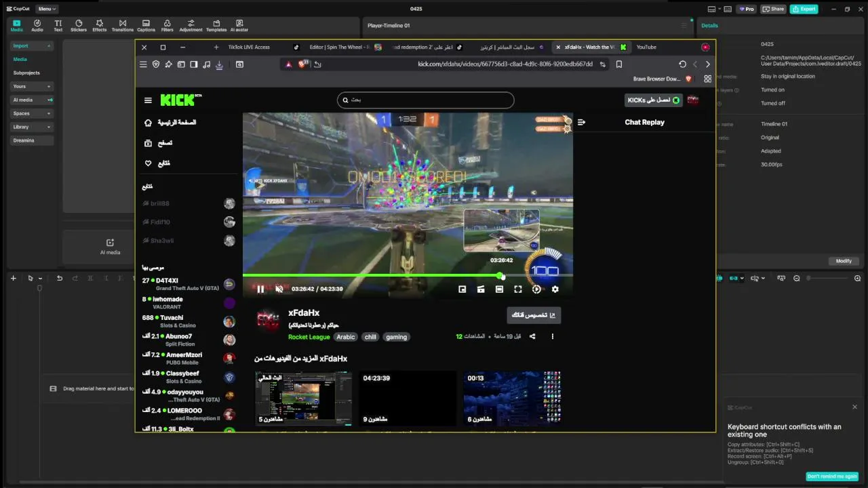The width and height of the screenshot is (868, 488).
Task: Close the keyboard shortcut conflict notification
Action: [x=854, y=407]
